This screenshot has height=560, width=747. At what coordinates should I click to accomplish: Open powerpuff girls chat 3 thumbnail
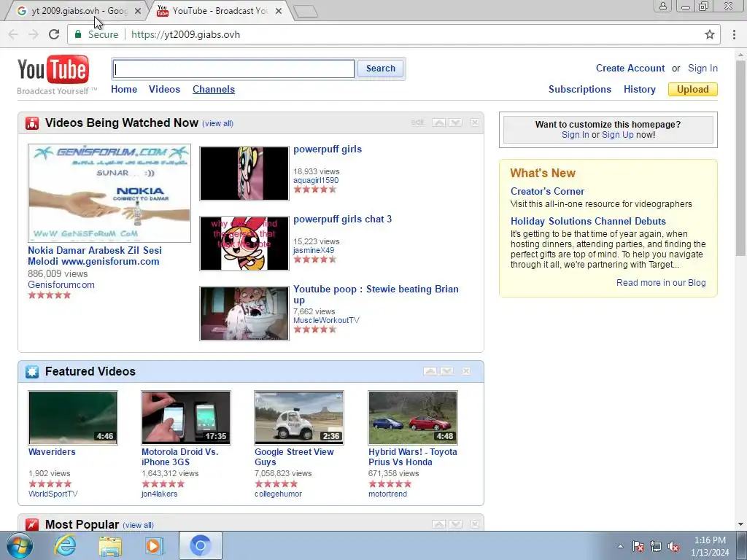[x=244, y=244]
